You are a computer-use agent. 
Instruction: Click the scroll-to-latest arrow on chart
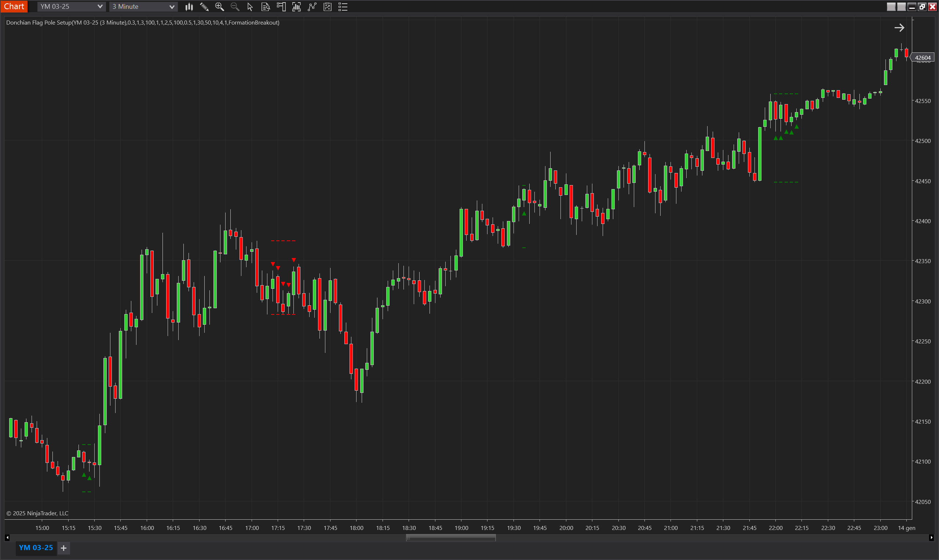tap(899, 27)
